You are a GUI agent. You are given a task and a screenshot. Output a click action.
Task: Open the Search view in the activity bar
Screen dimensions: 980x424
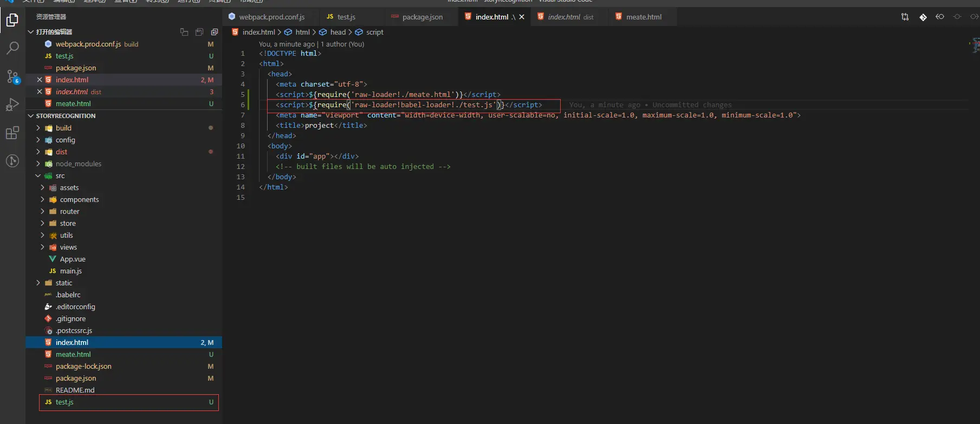[x=12, y=48]
